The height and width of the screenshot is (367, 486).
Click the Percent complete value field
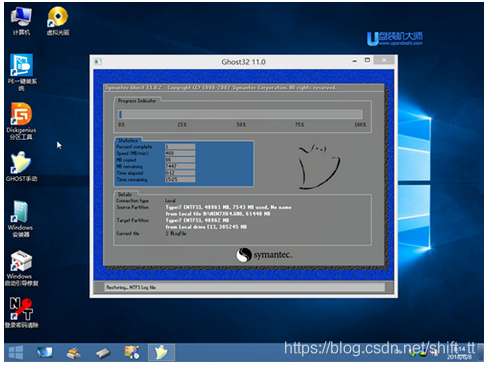coord(180,147)
